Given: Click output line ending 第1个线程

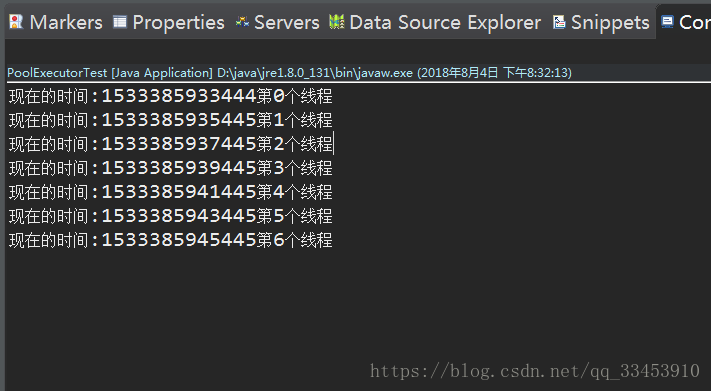Looking at the screenshot, I should pyautogui.click(x=170, y=120).
